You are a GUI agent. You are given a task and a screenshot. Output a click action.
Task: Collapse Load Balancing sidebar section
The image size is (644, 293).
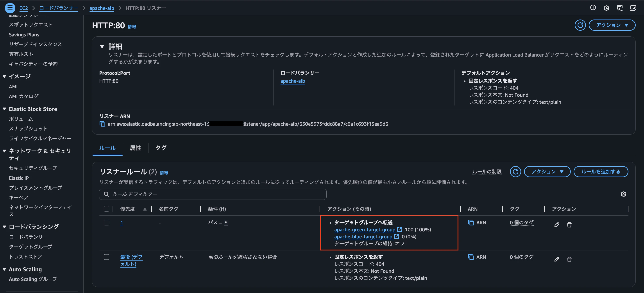click(x=4, y=227)
